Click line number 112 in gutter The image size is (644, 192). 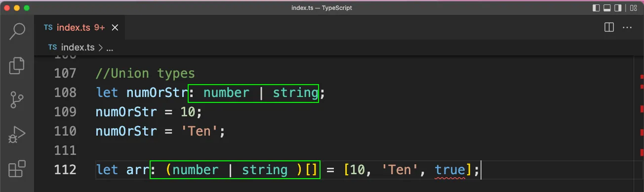[x=65, y=170]
